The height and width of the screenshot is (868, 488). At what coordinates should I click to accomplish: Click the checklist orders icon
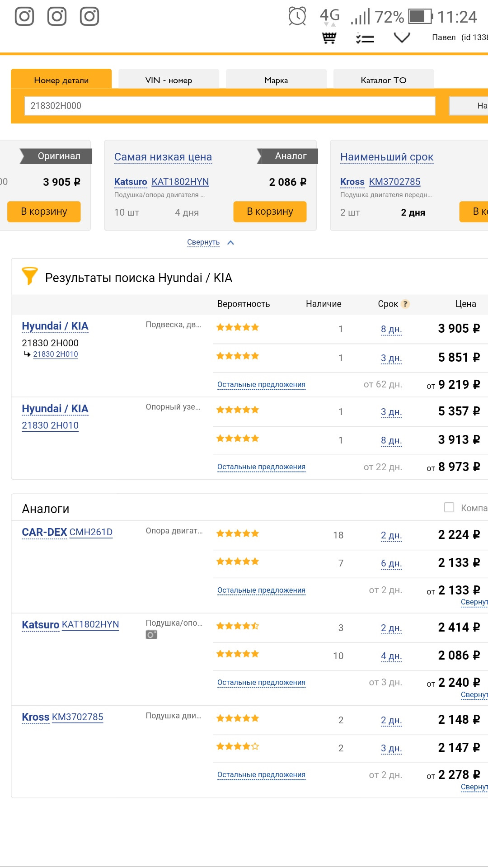point(365,38)
